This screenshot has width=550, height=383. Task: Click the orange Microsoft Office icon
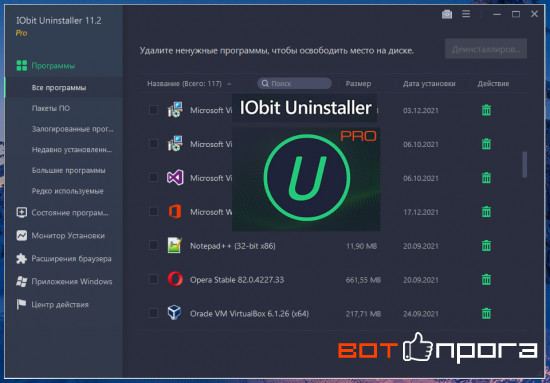point(175,211)
